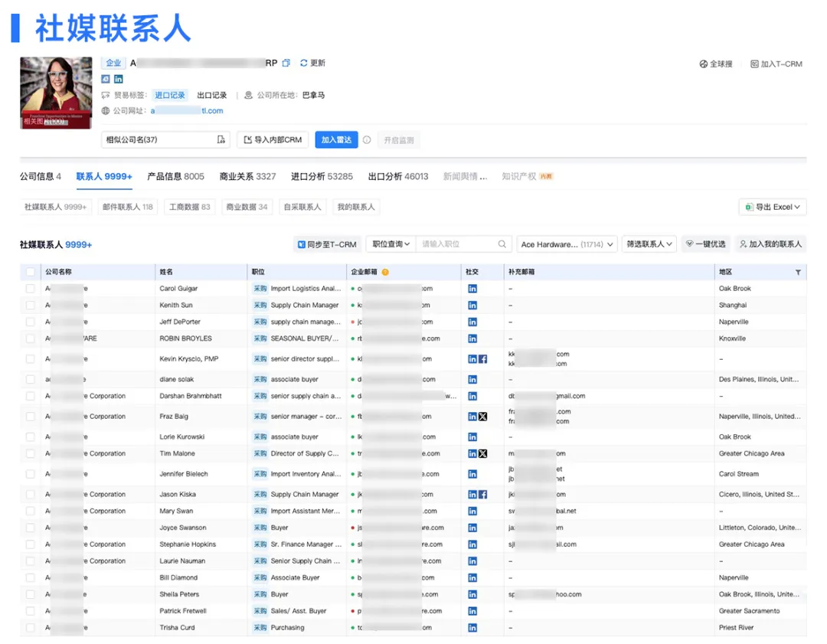This screenshot has height=644, width=827.
Task: Click the 同步至T-CRM button
Action: tap(327, 244)
